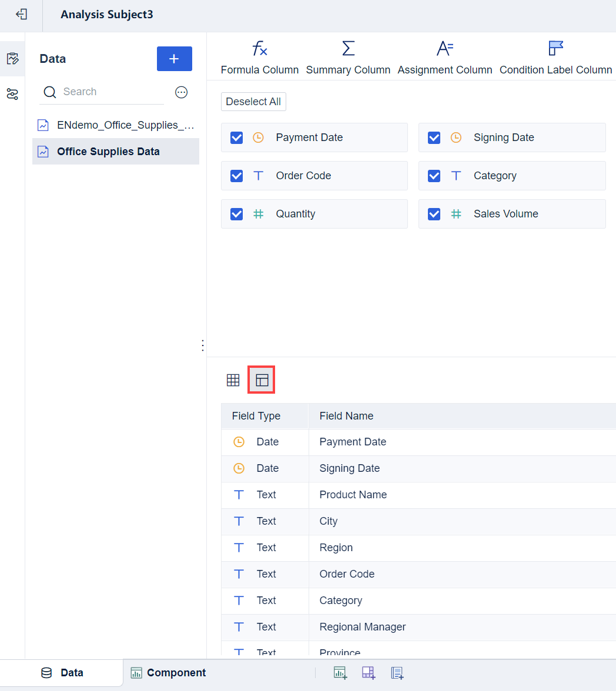Viewport: 616px width, 691px height.
Task: Collapse the panel using the top-left exit icon
Action: click(x=21, y=15)
